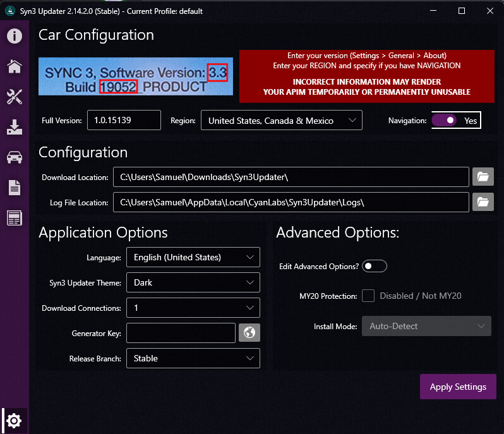Click the Full Version input field
This screenshot has width=504, height=434.
124,120
